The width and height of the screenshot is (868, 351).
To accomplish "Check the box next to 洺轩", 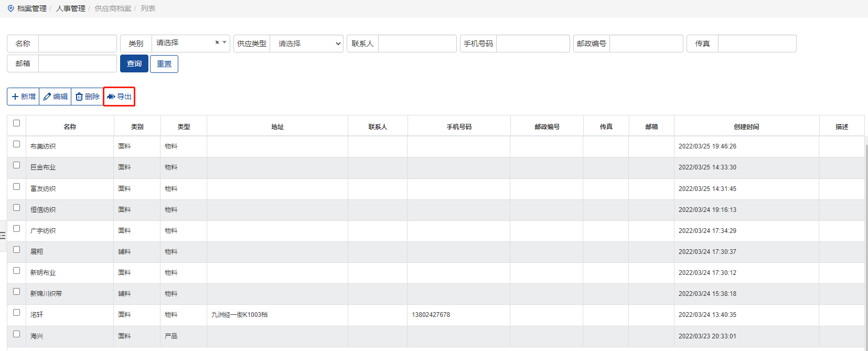I will [x=16, y=313].
